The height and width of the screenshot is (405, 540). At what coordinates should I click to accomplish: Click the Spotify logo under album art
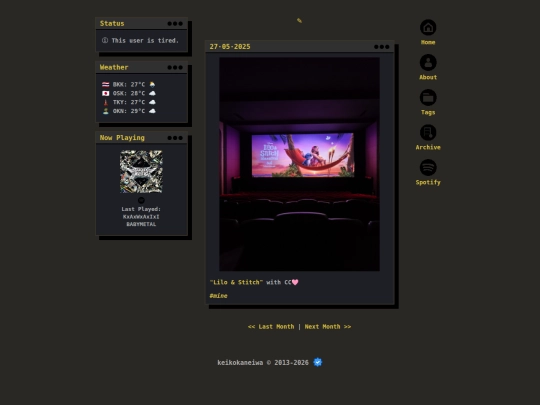tap(141, 200)
